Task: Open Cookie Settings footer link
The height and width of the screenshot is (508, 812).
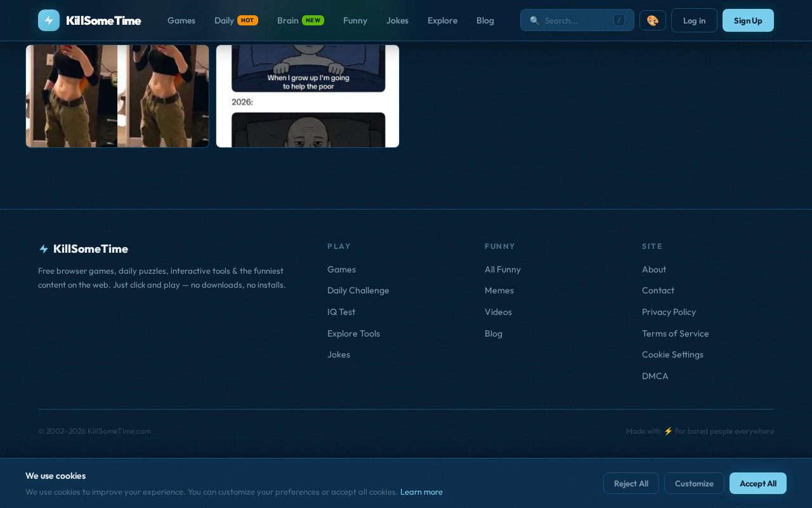Action: point(672,354)
